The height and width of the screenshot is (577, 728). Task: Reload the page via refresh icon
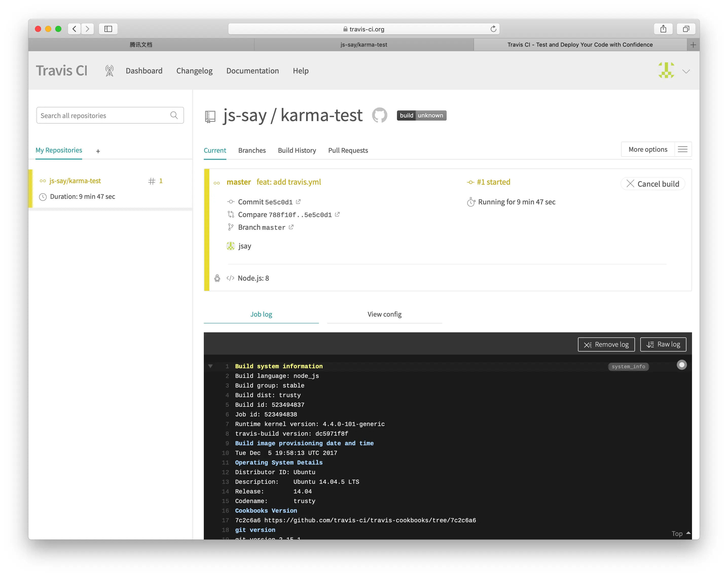pos(493,29)
